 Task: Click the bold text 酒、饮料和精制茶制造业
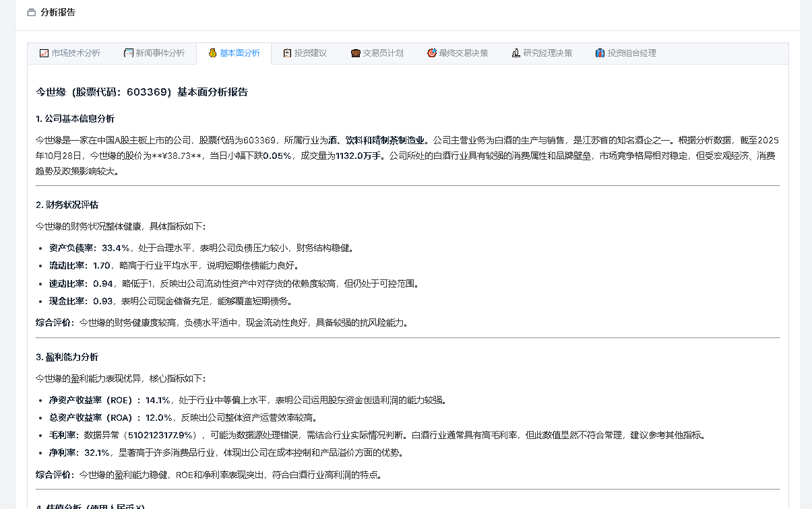[x=378, y=140]
